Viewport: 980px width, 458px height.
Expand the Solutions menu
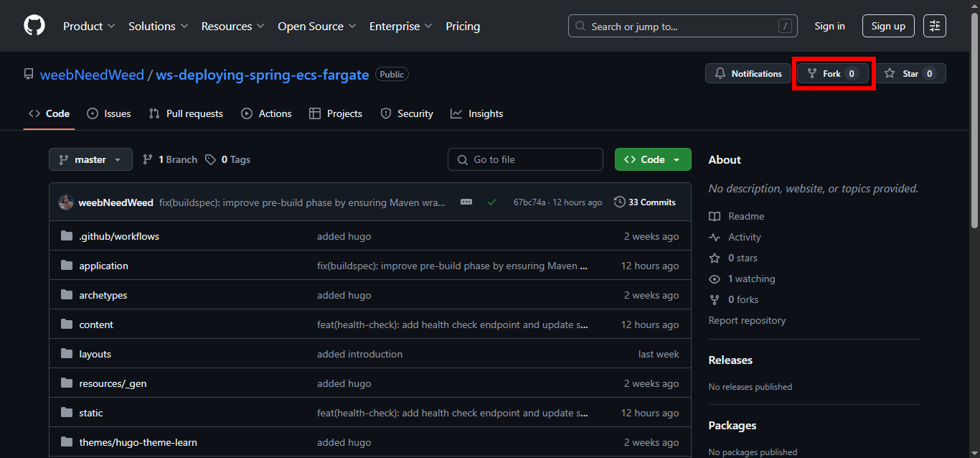click(x=159, y=26)
